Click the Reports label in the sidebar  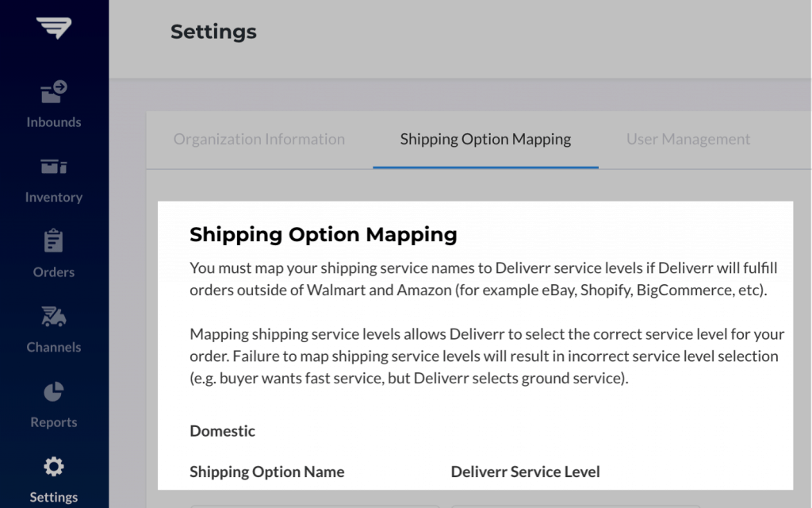53,422
